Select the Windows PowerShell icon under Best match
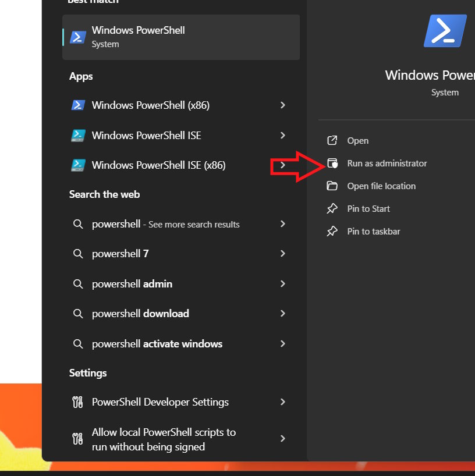Image resolution: width=475 pixels, height=476 pixels. point(78,35)
